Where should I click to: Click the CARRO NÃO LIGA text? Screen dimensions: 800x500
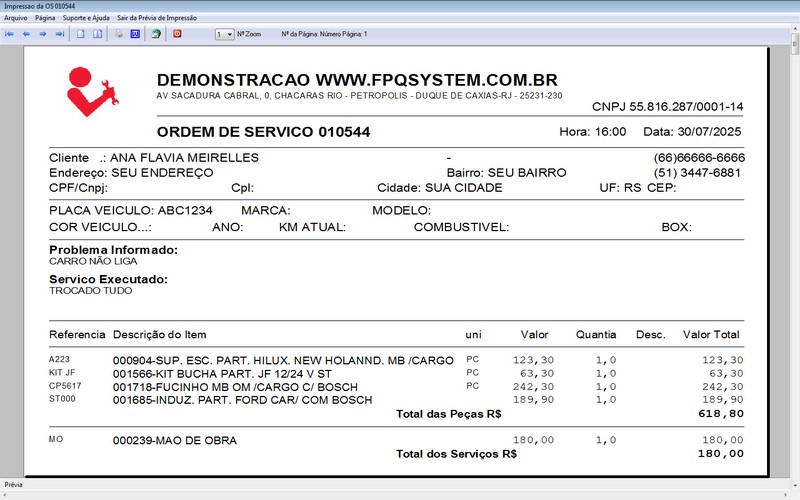(x=93, y=261)
